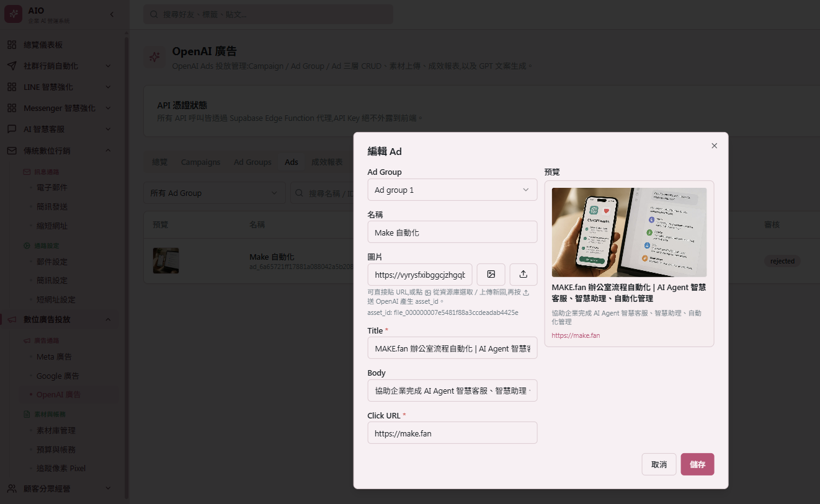820x504 pixels.
Task: Switch to the 成效報表 tab
Action: (x=327, y=162)
